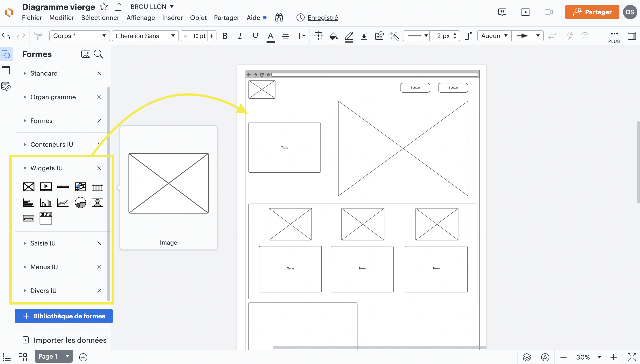Toggle underline formatting
This screenshot has width=640, height=364.
pos(255,36)
